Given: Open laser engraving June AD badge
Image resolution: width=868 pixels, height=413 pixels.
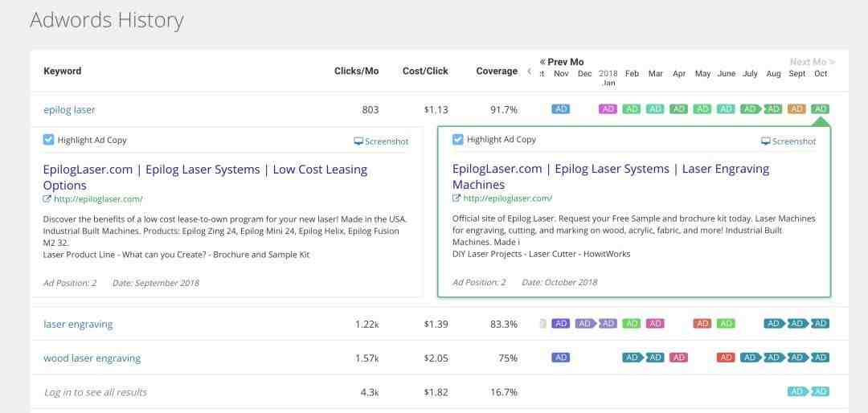Looking at the screenshot, I should [726, 323].
